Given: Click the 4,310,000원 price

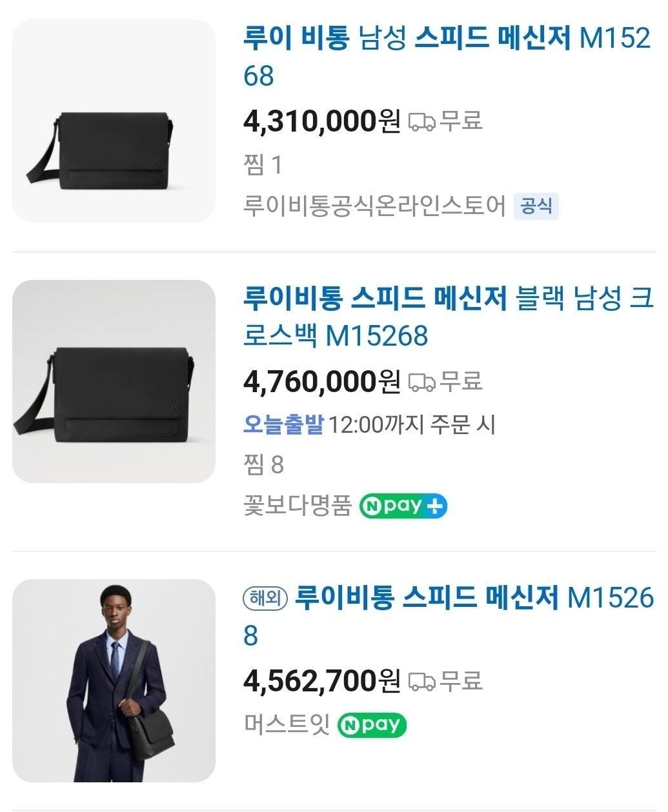Looking at the screenshot, I should tap(321, 121).
